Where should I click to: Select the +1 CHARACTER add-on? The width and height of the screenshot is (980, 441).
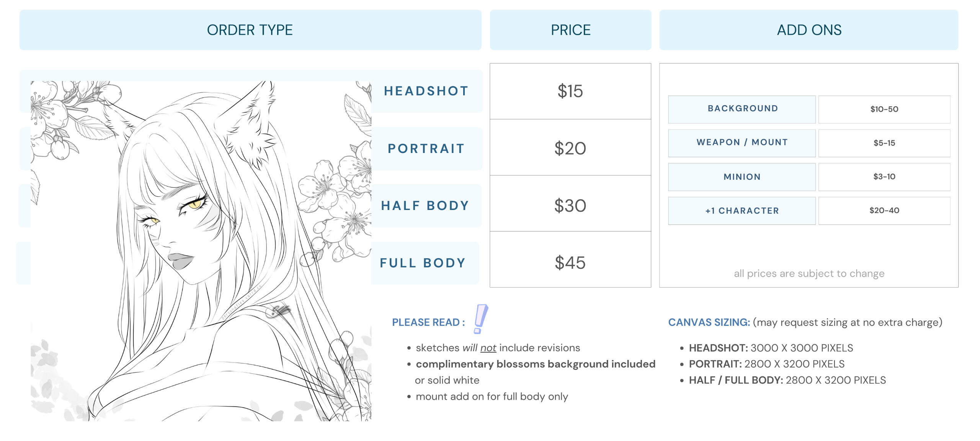tap(742, 211)
